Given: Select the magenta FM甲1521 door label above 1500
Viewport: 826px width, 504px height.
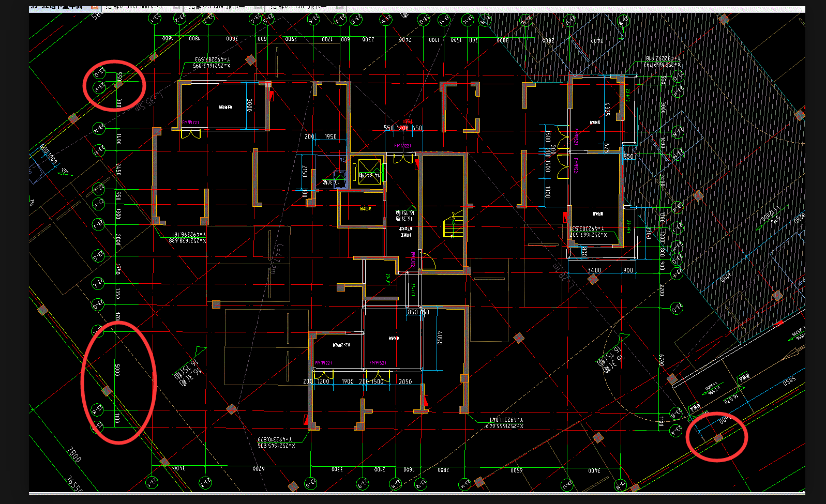Looking at the screenshot, I should coord(378,363).
